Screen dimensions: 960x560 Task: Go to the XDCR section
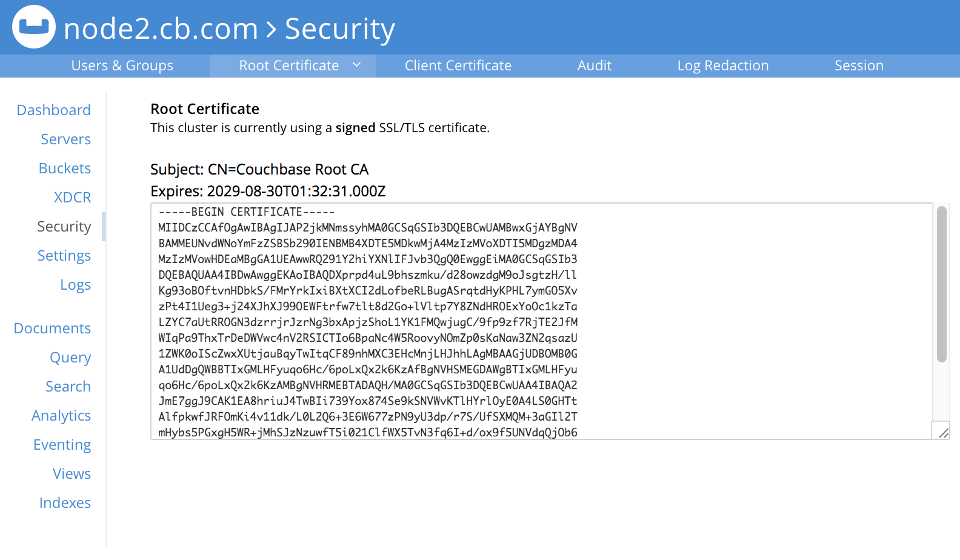point(73,198)
